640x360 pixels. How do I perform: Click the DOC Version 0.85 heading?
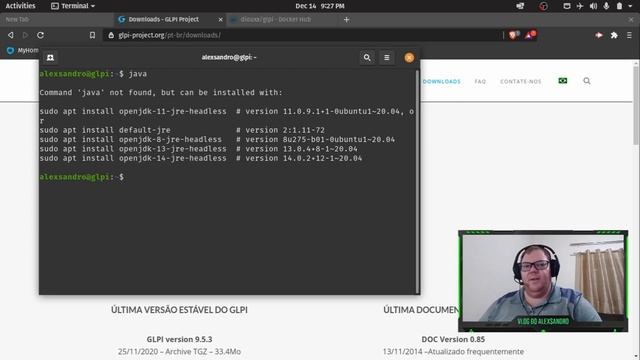pos(453,339)
